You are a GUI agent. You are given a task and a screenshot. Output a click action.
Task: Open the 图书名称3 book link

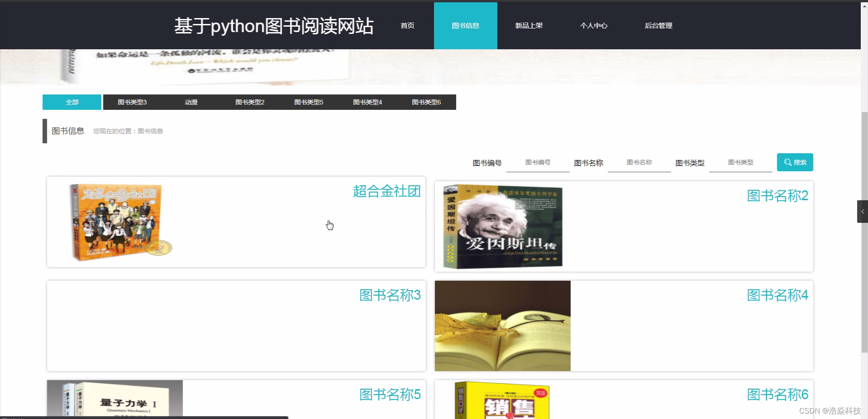(x=390, y=295)
